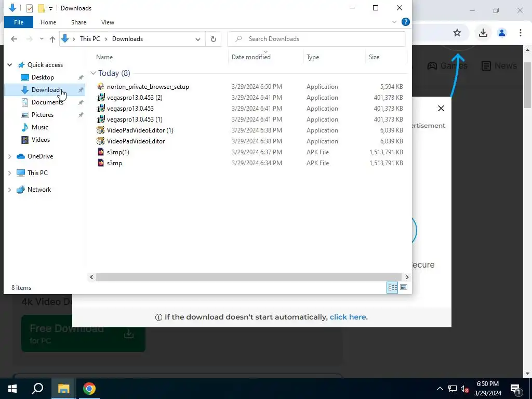Viewport: 532px width, 399px height.
Task: Click the horizontal scrollbar right arrow
Action: (407, 277)
